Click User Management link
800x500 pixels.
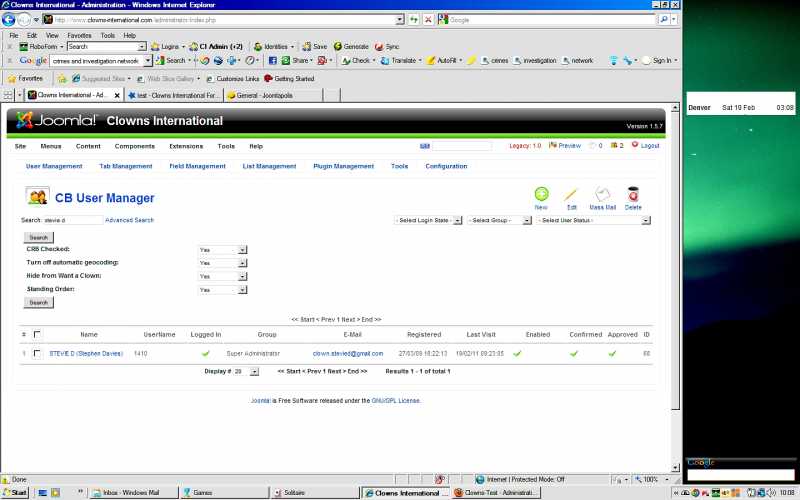[54, 166]
